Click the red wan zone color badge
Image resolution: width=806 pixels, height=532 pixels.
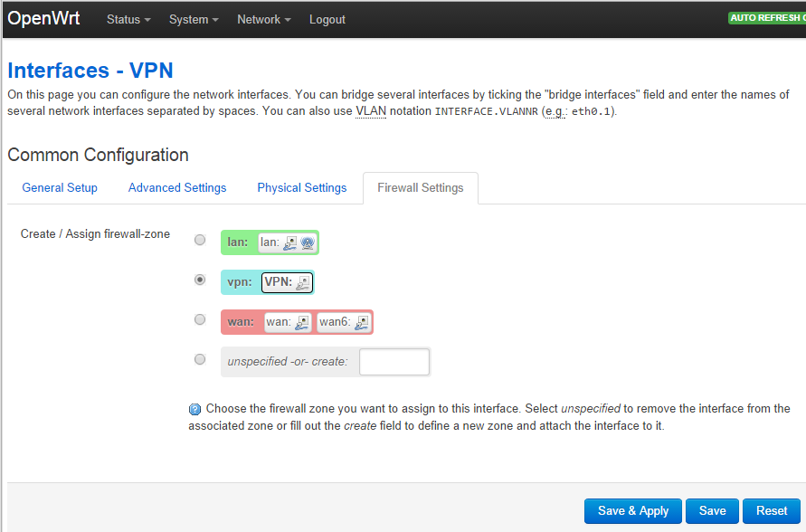click(241, 322)
